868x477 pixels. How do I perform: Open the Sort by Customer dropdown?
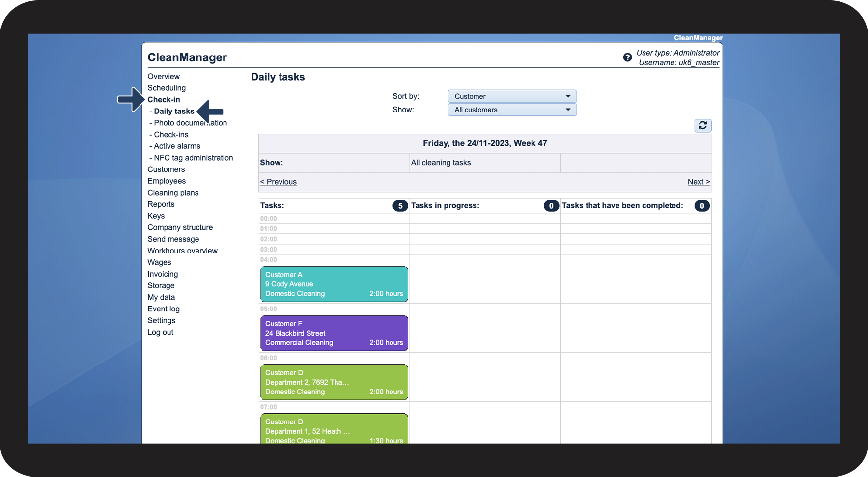pyautogui.click(x=512, y=96)
